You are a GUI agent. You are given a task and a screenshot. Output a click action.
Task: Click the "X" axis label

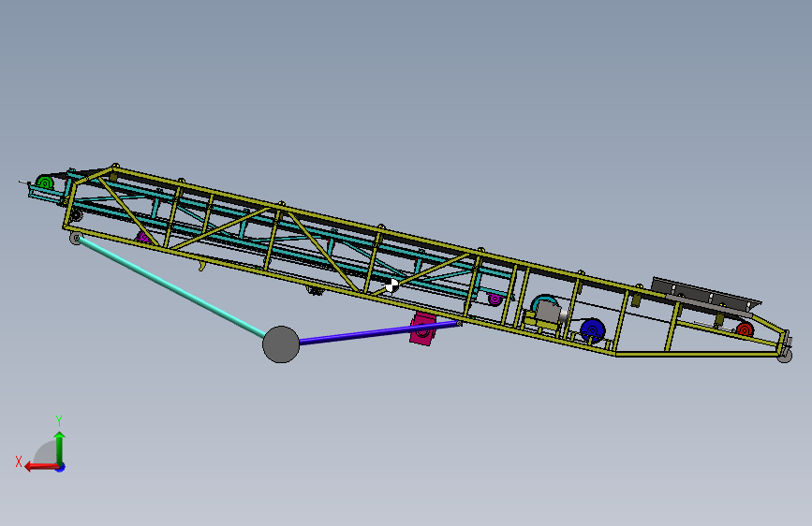pos(19,461)
